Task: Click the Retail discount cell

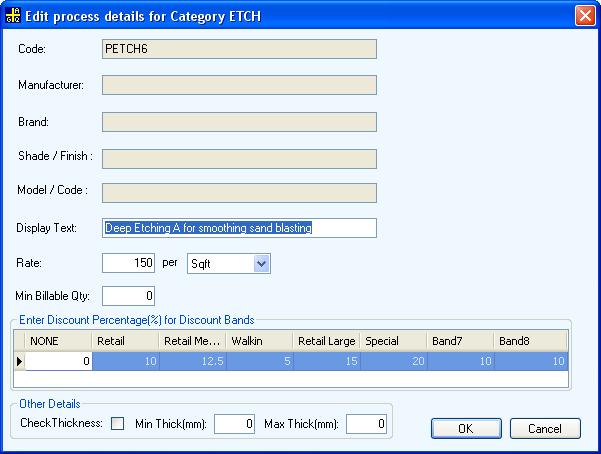Action: [125, 361]
